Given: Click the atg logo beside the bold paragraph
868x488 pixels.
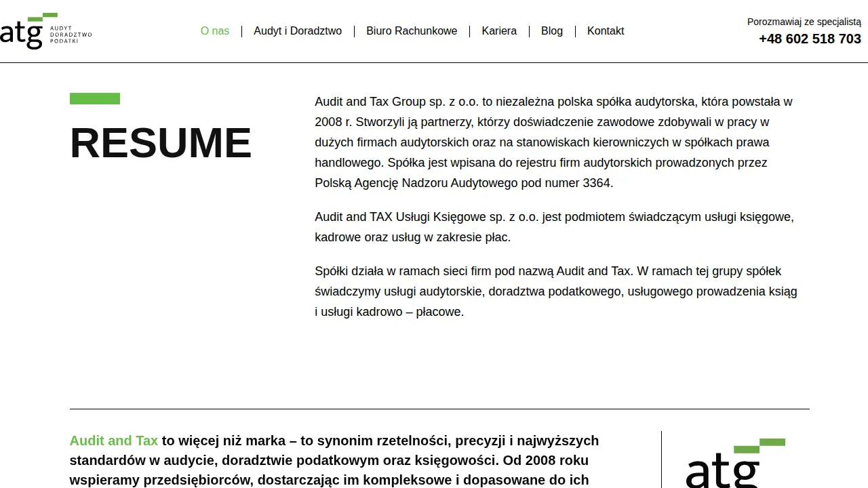Looking at the screenshot, I should (736, 463).
